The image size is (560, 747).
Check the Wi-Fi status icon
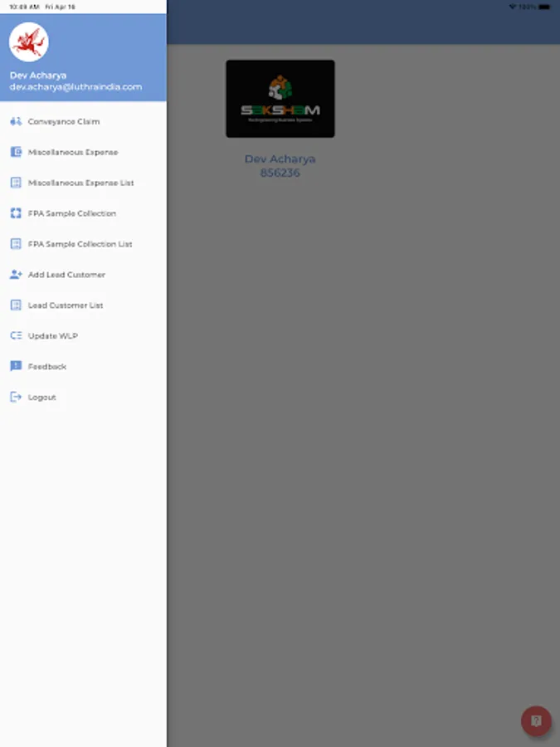pyautogui.click(x=513, y=7)
